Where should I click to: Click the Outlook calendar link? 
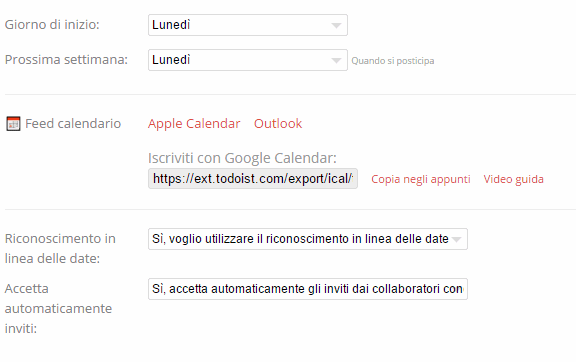click(x=278, y=124)
